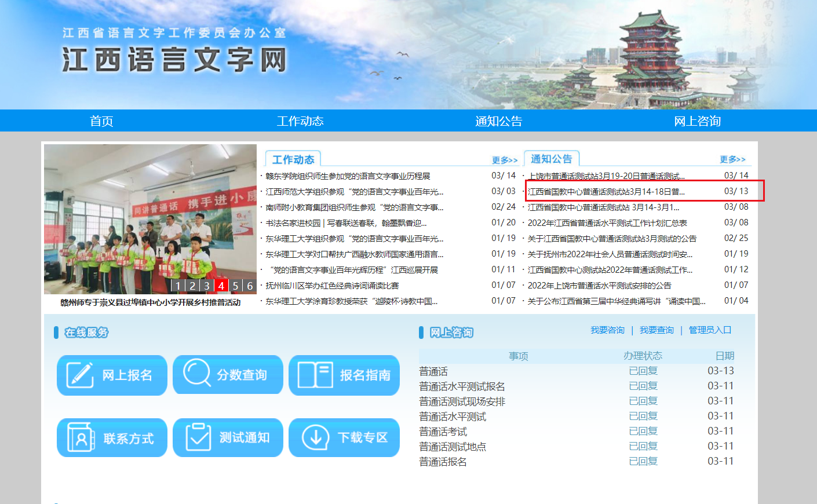Screen dimensions: 817x504
Task: Open 下载专区 download arrow icon
Action: click(316, 437)
